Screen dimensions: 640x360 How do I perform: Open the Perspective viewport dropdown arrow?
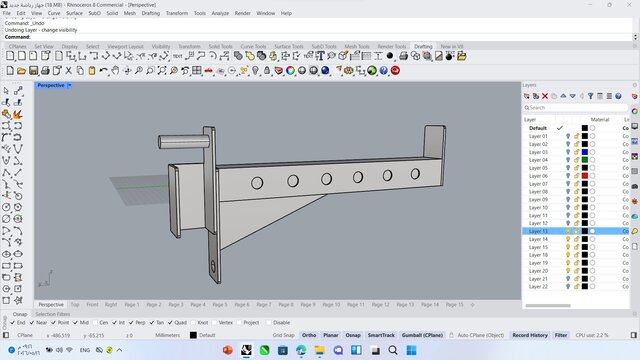(x=69, y=85)
